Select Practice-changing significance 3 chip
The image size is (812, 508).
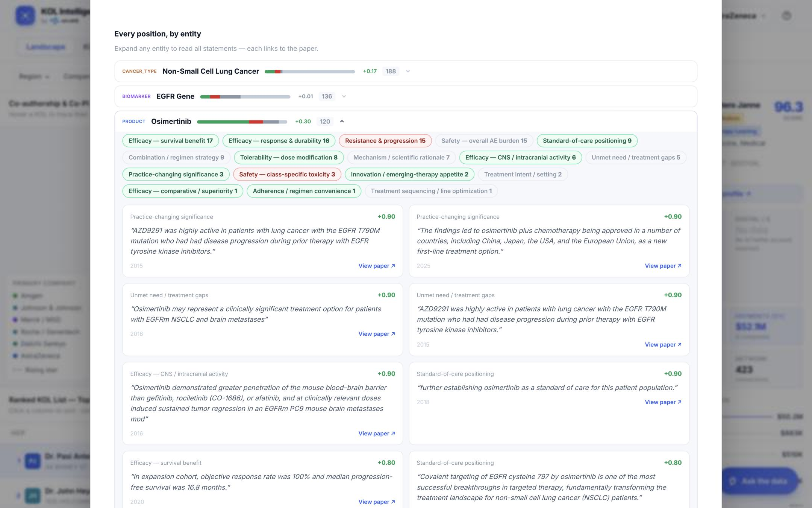176,174
